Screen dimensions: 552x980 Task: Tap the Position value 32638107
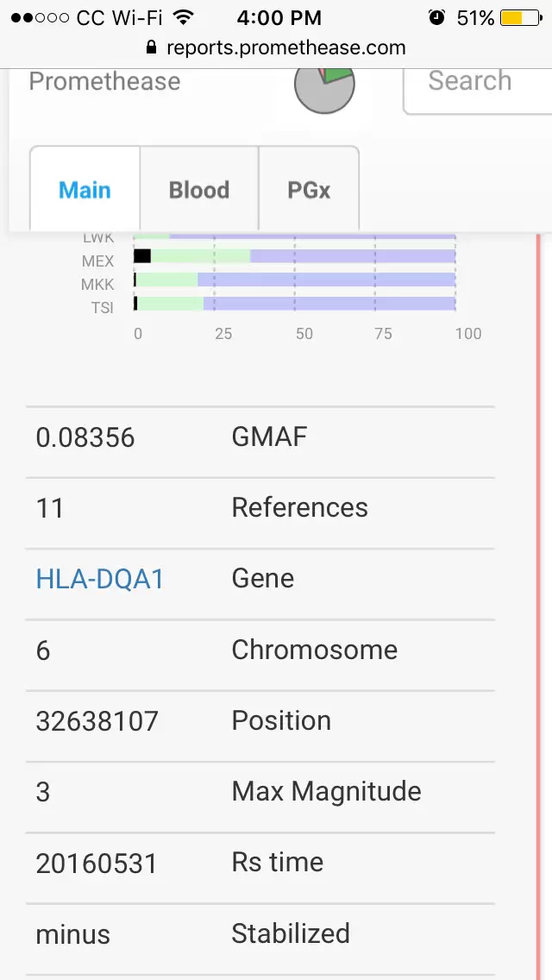97,721
